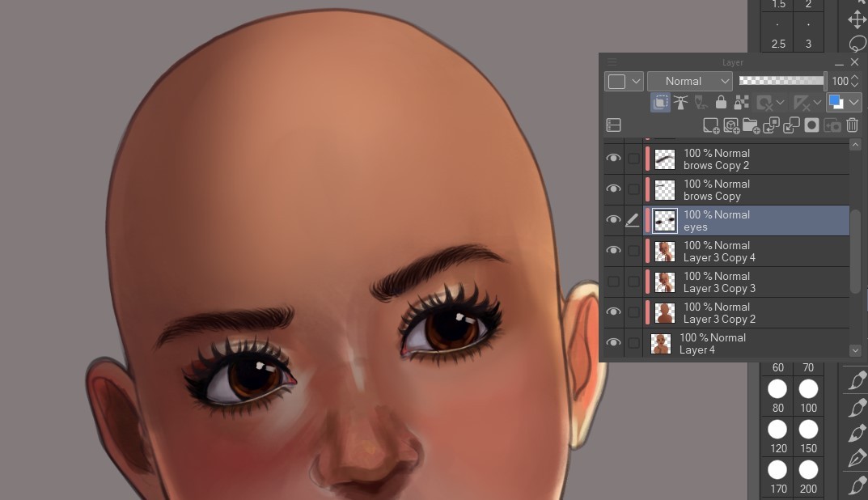Create New Layer Folder

pos(752,125)
